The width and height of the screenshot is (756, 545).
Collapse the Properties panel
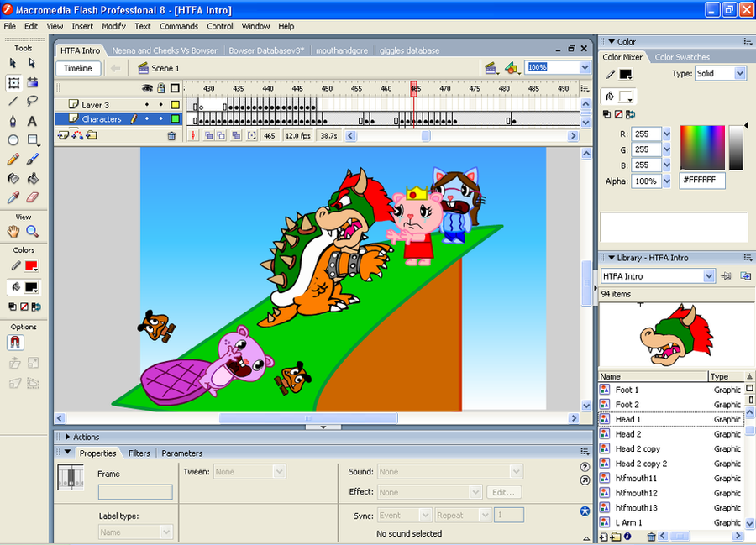point(67,453)
